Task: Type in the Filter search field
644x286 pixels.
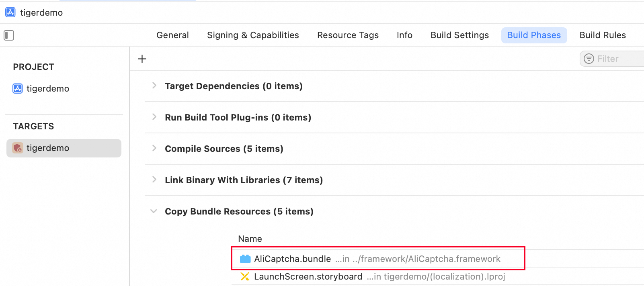Action: click(619, 59)
